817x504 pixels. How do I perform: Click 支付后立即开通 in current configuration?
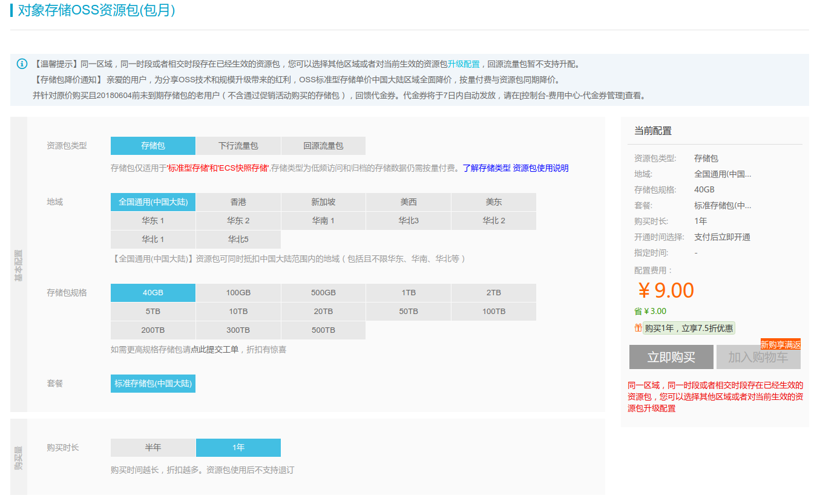click(x=723, y=237)
